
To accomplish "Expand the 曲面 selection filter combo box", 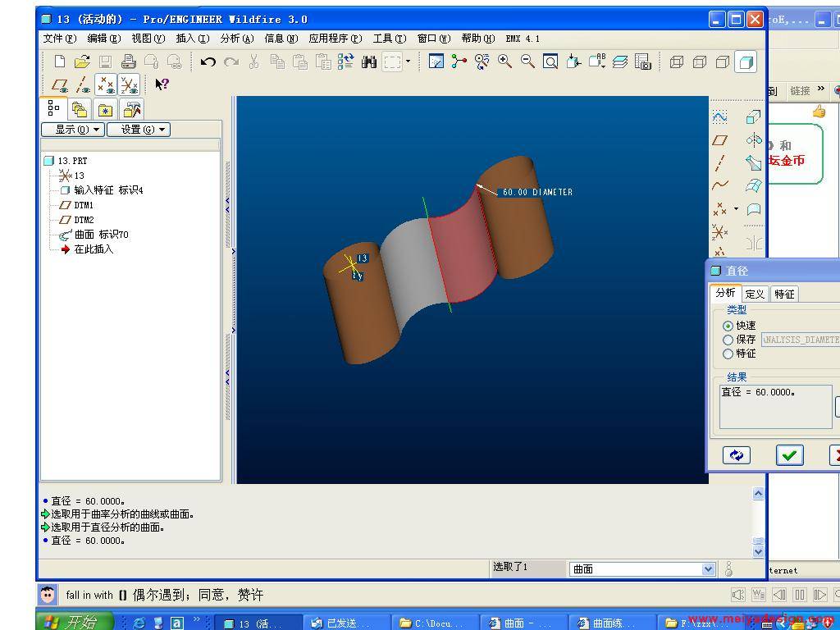I will 709,568.
